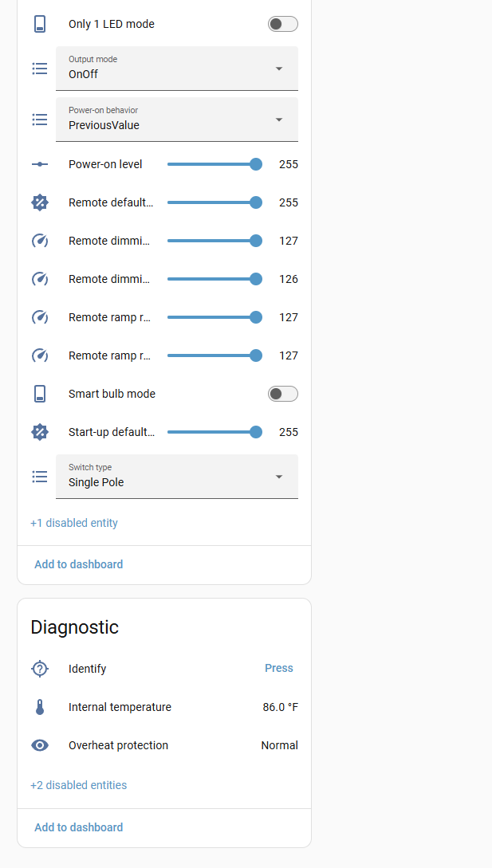Show the +2 disabled entities link
The image size is (492, 868).
(79, 785)
